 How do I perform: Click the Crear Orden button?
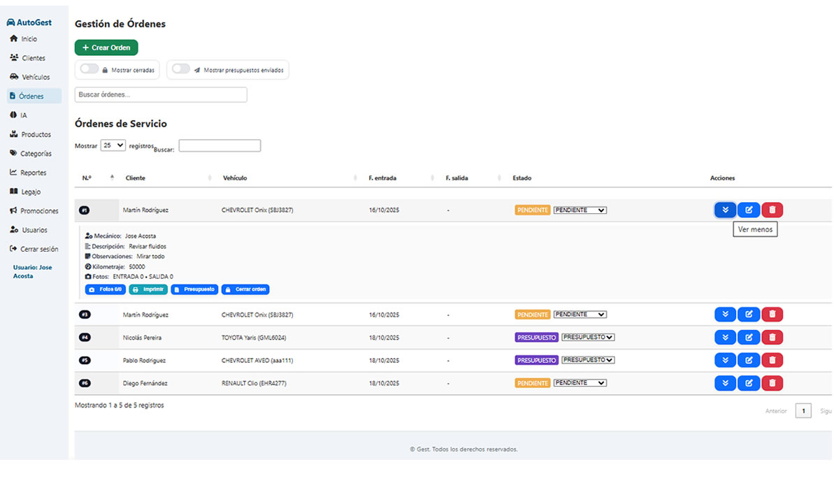click(106, 48)
